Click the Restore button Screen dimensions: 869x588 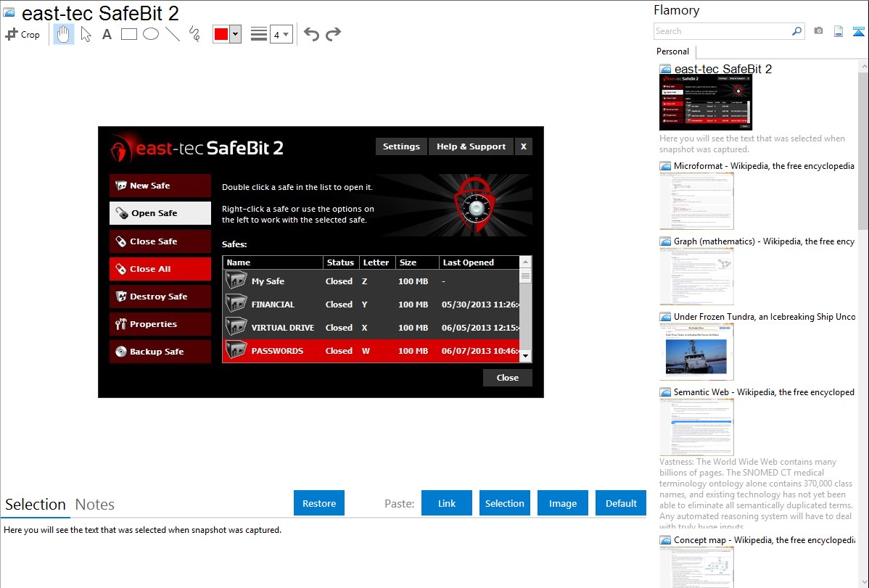point(319,503)
